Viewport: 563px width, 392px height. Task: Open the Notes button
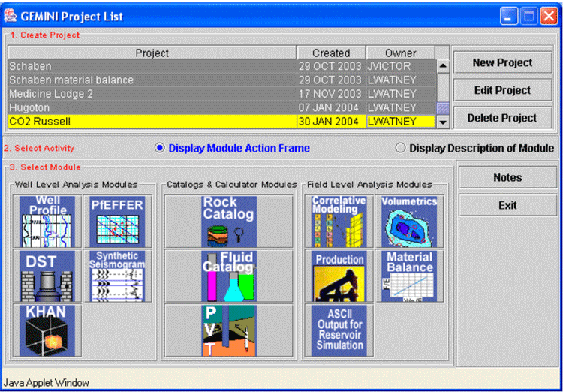point(507,177)
